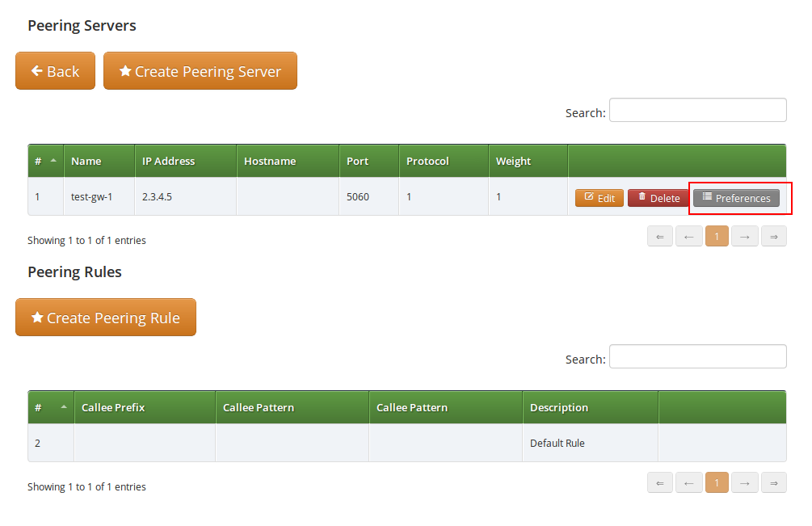Focus the Peering Rules search field

tap(697, 357)
